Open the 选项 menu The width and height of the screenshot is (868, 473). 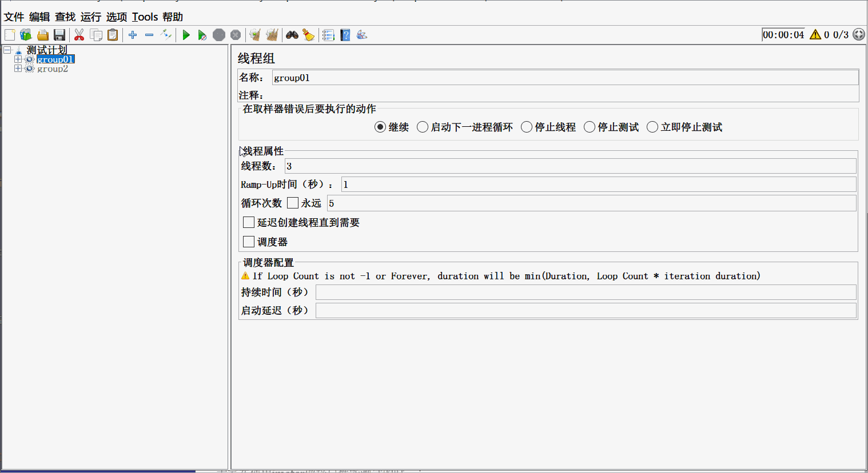(x=117, y=17)
